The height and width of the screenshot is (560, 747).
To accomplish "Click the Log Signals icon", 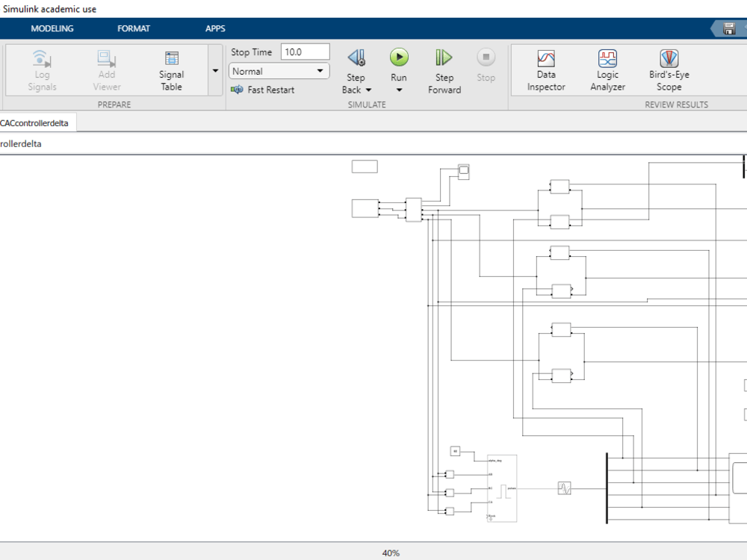I will pyautogui.click(x=42, y=58).
